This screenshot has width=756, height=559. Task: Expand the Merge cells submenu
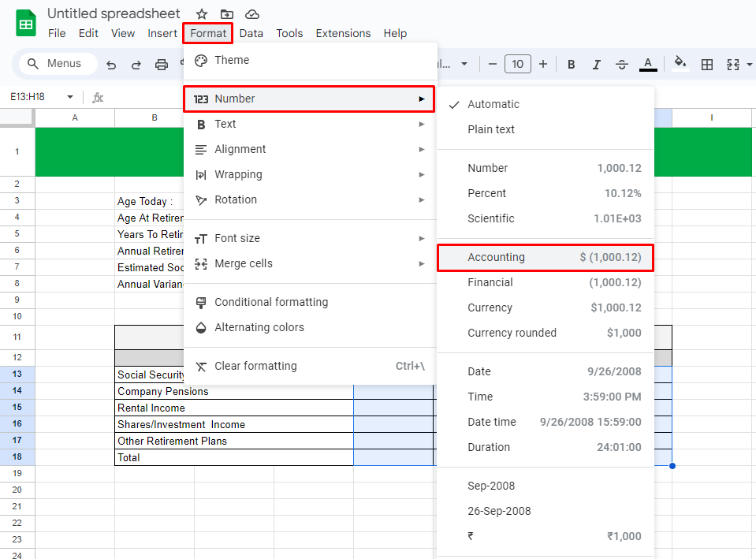coord(310,263)
